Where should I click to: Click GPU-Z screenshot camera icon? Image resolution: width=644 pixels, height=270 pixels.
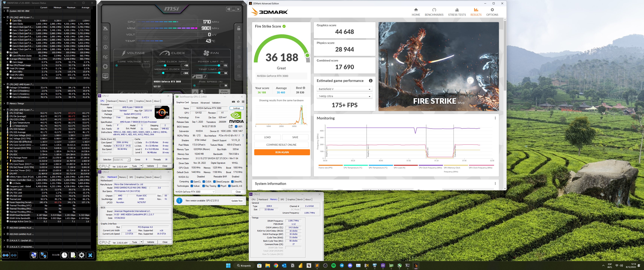click(x=233, y=102)
